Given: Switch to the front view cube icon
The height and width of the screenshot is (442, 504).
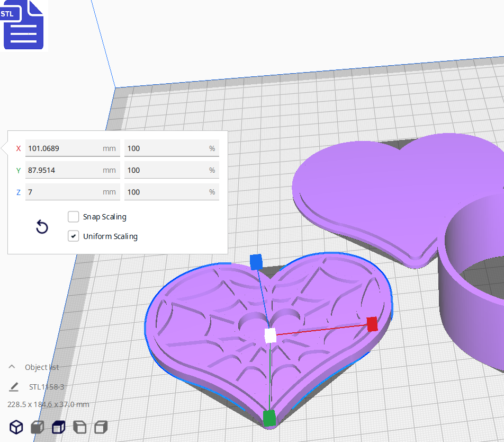Looking at the screenshot, I should point(37,427).
